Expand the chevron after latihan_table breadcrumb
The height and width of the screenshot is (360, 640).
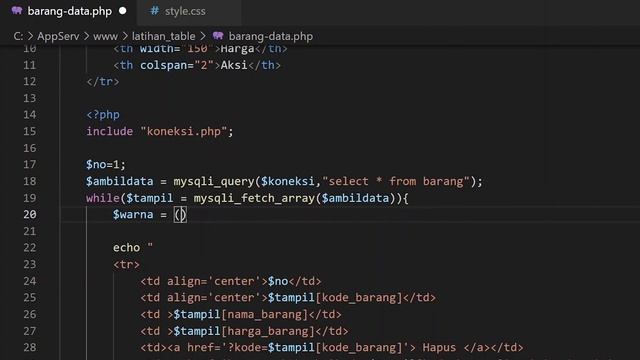(x=203, y=36)
